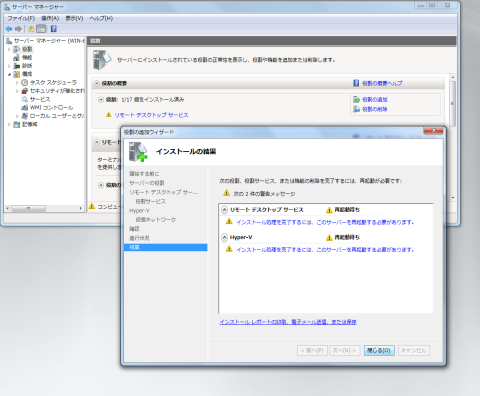
Task: Click restart-required message under リモート デスクトップ サービス
Action: [325, 222]
